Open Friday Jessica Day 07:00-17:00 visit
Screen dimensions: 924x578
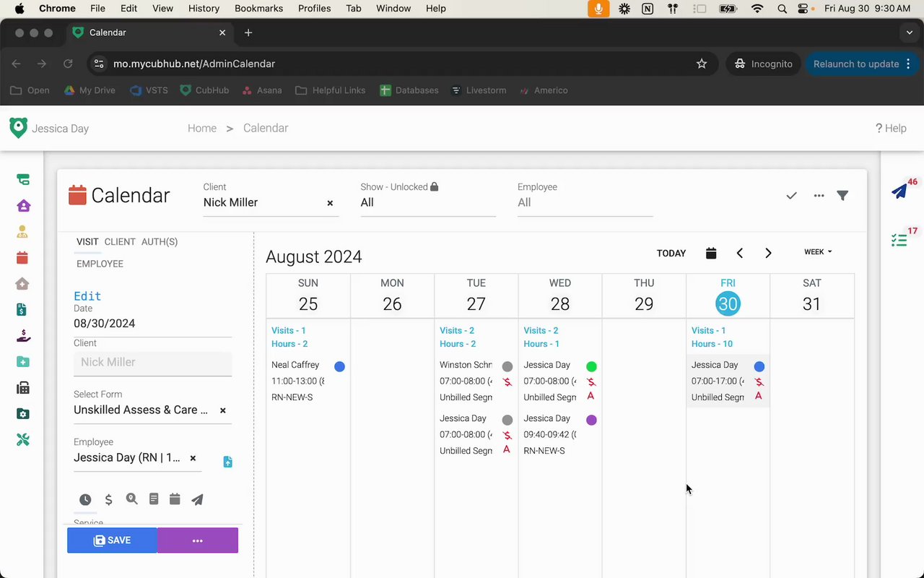728,381
